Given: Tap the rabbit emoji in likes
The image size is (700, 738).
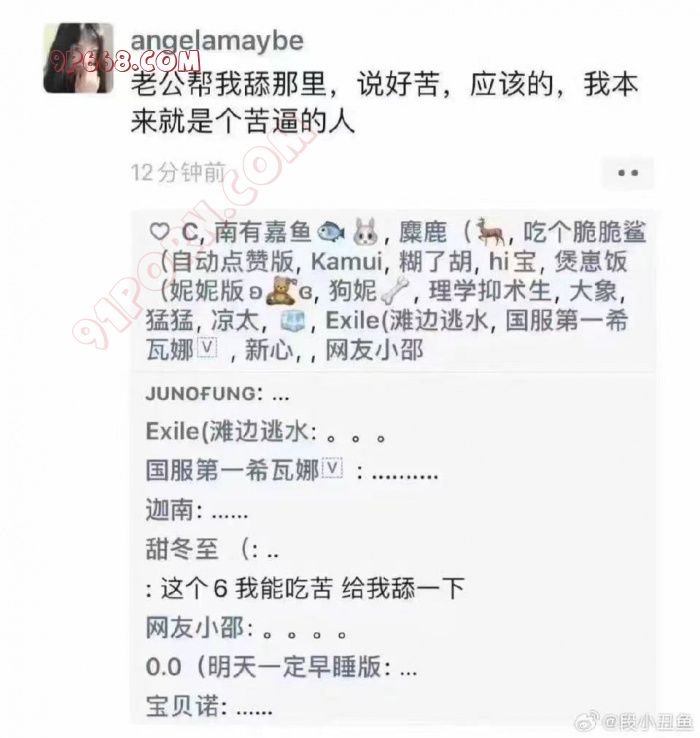Looking at the screenshot, I should pyautogui.click(x=366, y=232).
